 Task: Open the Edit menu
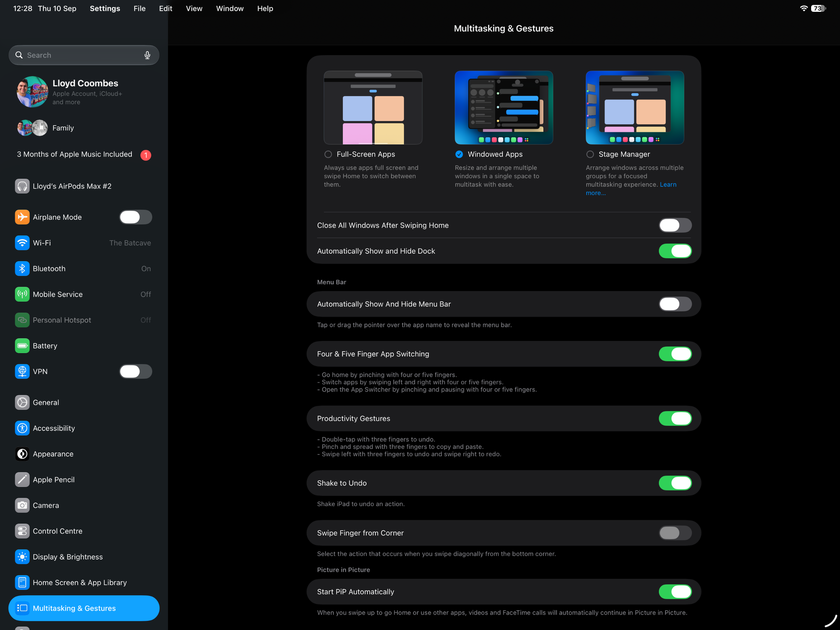(x=165, y=8)
